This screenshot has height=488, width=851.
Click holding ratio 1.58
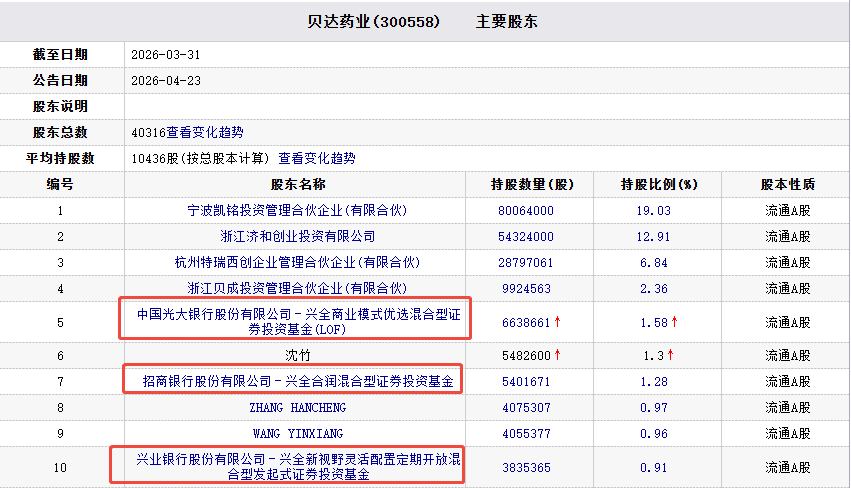[653, 322]
